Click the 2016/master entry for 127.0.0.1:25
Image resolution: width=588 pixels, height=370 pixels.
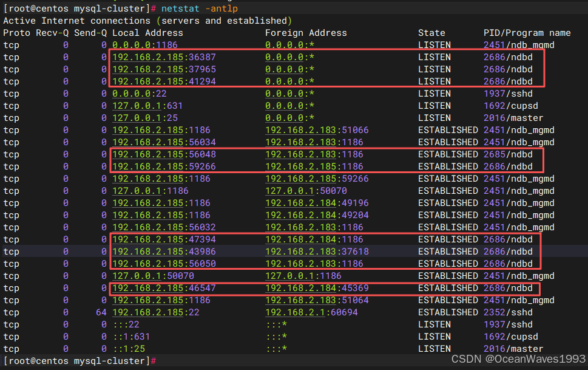pos(513,118)
